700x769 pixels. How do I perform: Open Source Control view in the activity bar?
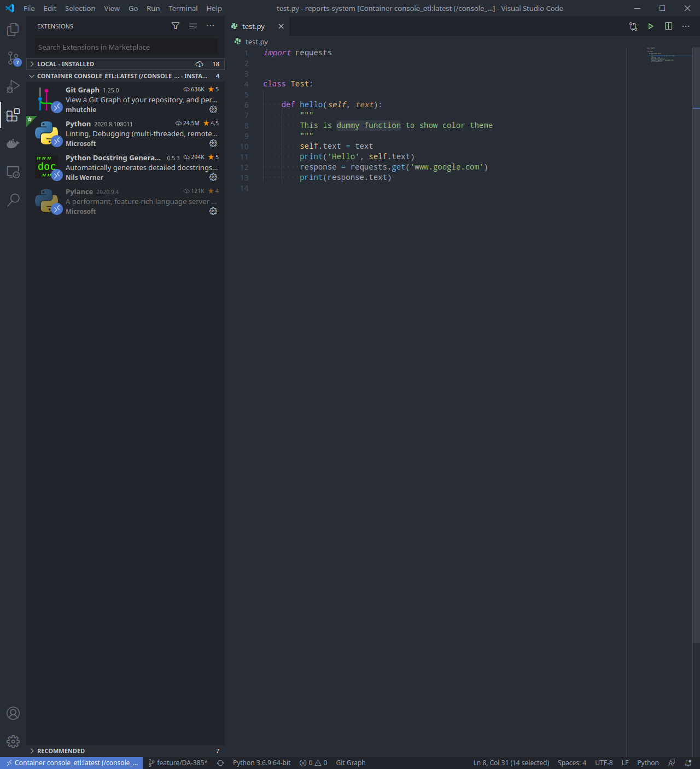coord(13,59)
